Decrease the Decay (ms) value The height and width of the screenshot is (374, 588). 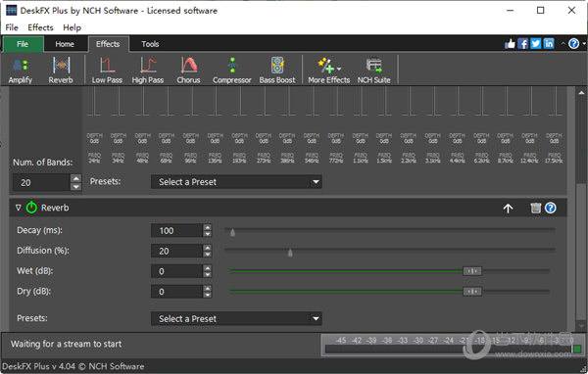(208, 234)
